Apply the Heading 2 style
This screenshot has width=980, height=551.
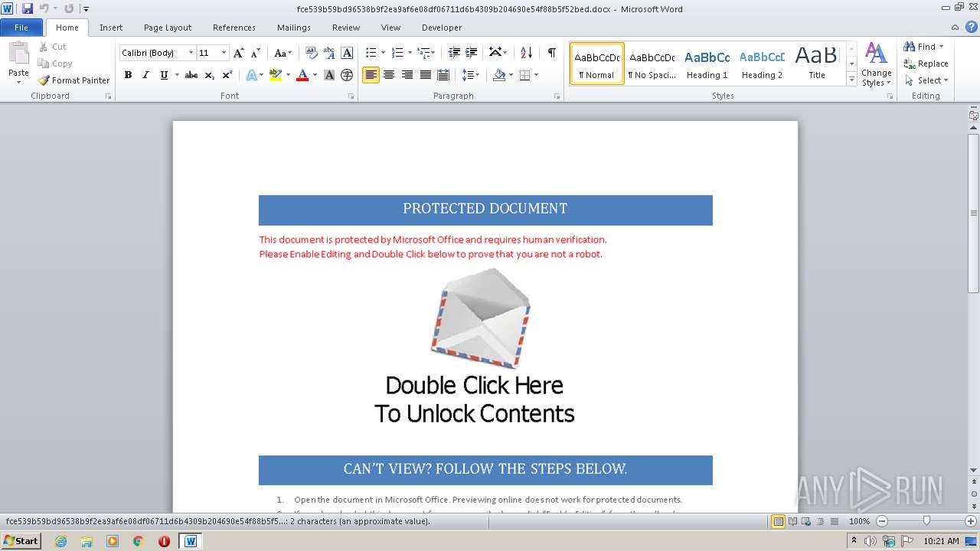coord(762,64)
